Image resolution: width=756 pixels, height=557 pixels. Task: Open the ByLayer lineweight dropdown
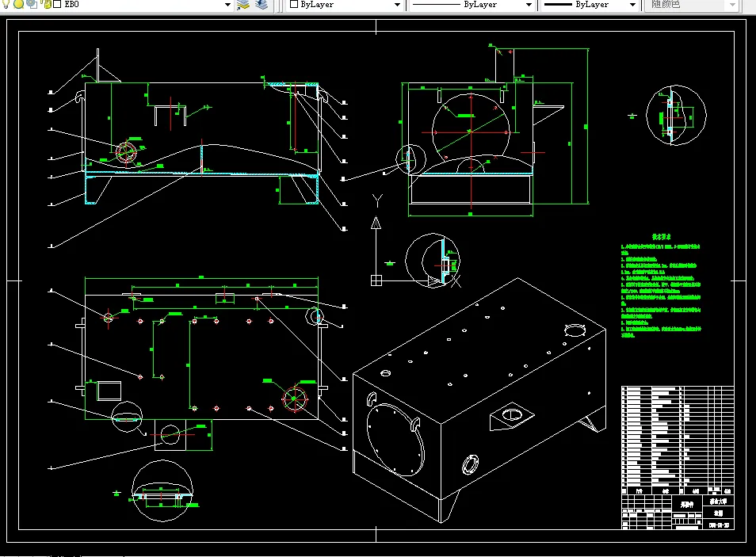tap(632, 4)
